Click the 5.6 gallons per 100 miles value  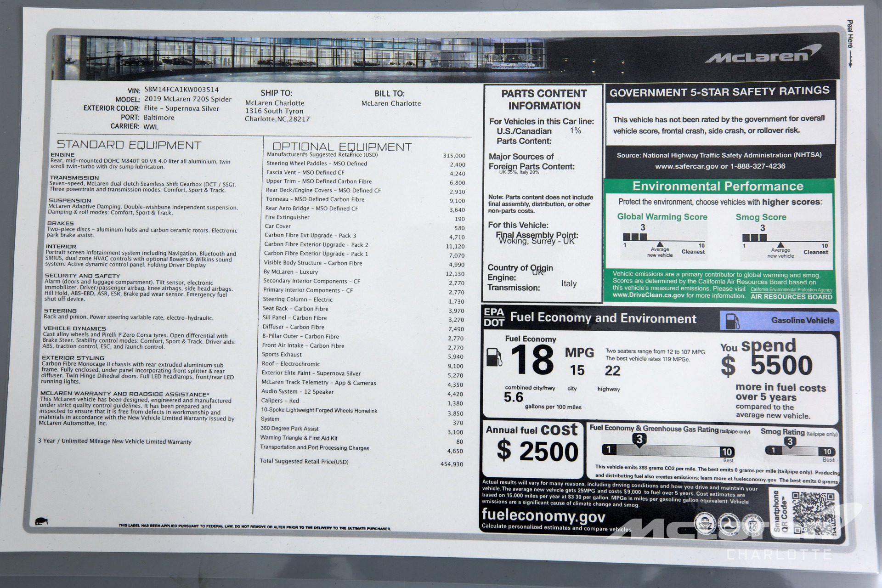[x=514, y=397]
